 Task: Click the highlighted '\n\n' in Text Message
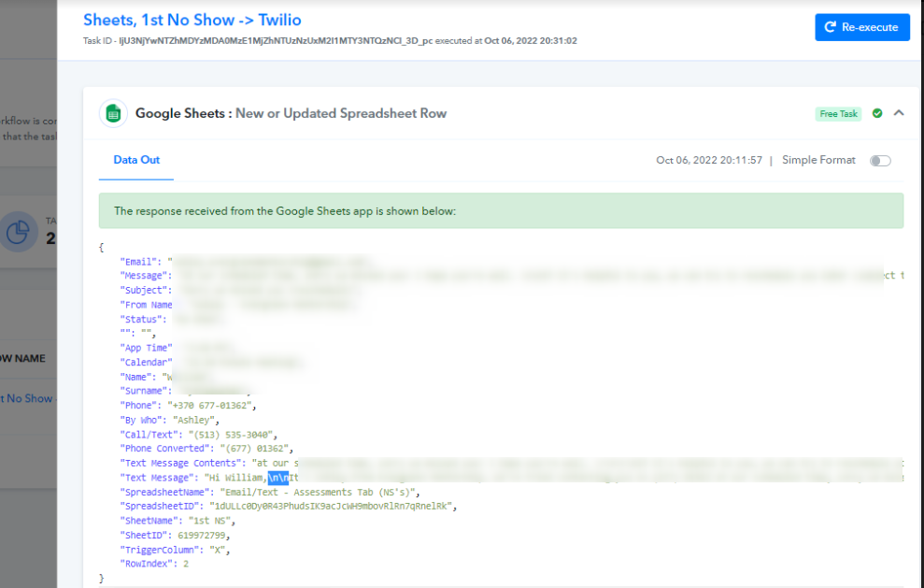[x=278, y=478]
